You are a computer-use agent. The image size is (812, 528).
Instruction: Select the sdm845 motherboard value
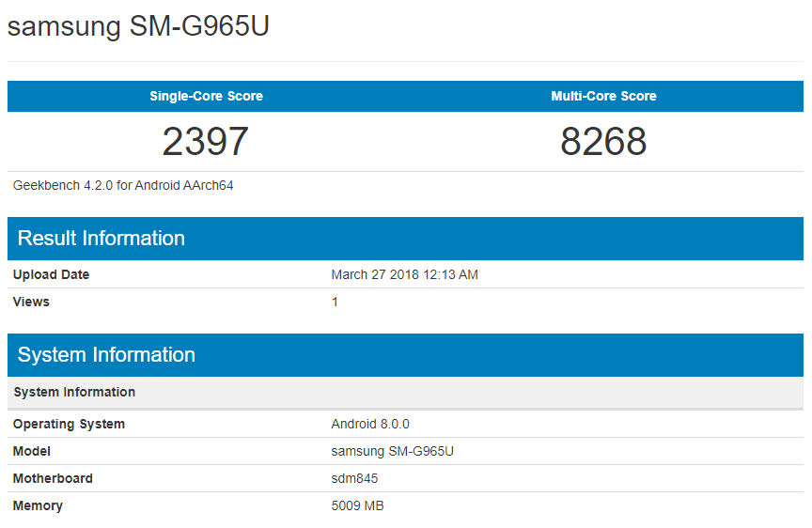click(x=354, y=478)
